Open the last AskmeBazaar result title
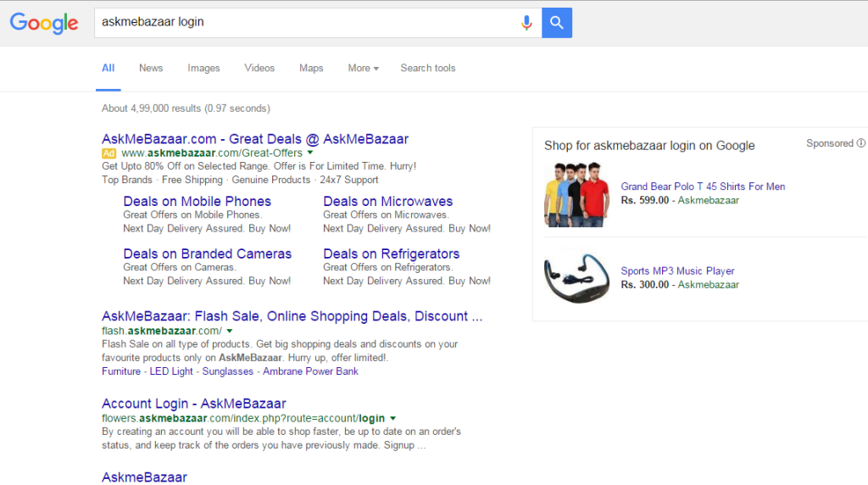Screen dimensions: 868x485 (144, 477)
